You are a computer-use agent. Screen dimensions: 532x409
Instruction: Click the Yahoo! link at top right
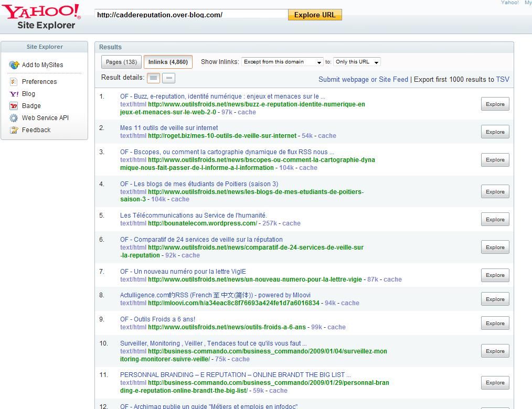point(510,3)
